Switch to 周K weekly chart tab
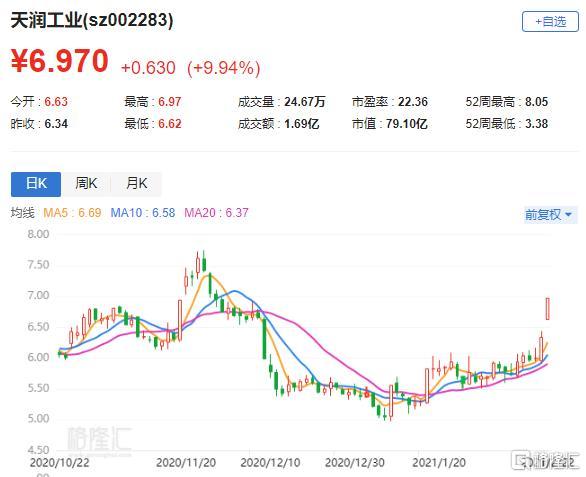 point(86,184)
